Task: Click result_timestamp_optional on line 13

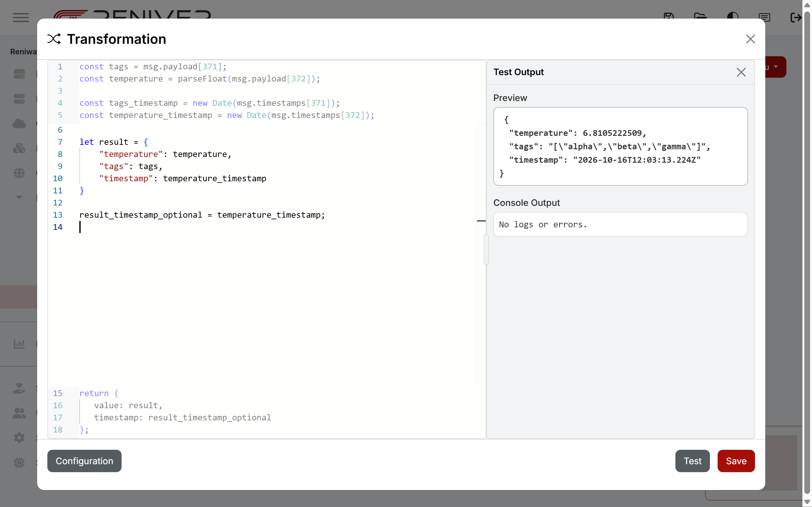Action: pyautogui.click(x=140, y=215)
